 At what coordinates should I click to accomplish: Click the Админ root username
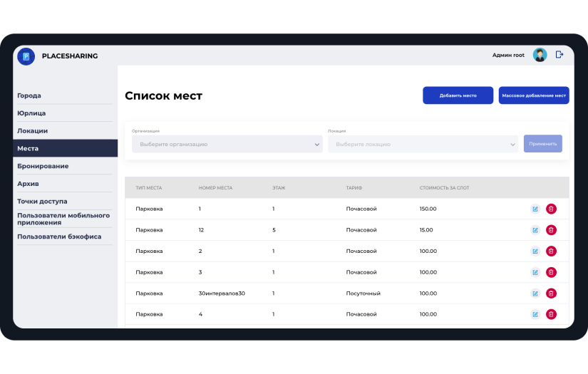click(x=508, y=55)
